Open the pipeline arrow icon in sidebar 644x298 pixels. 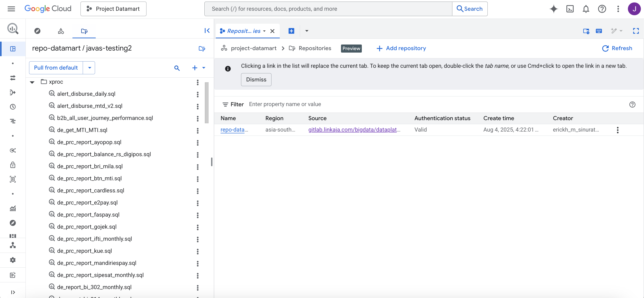13,92
